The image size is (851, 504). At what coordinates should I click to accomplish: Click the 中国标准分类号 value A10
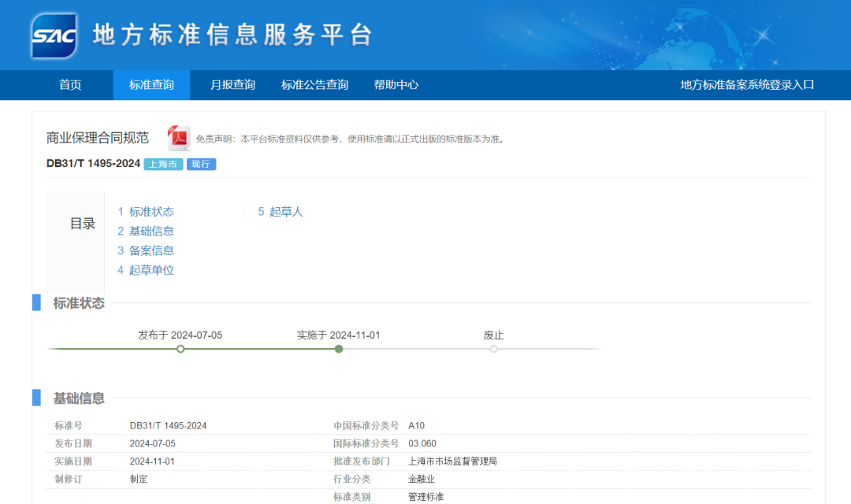(x=416, y=426)
